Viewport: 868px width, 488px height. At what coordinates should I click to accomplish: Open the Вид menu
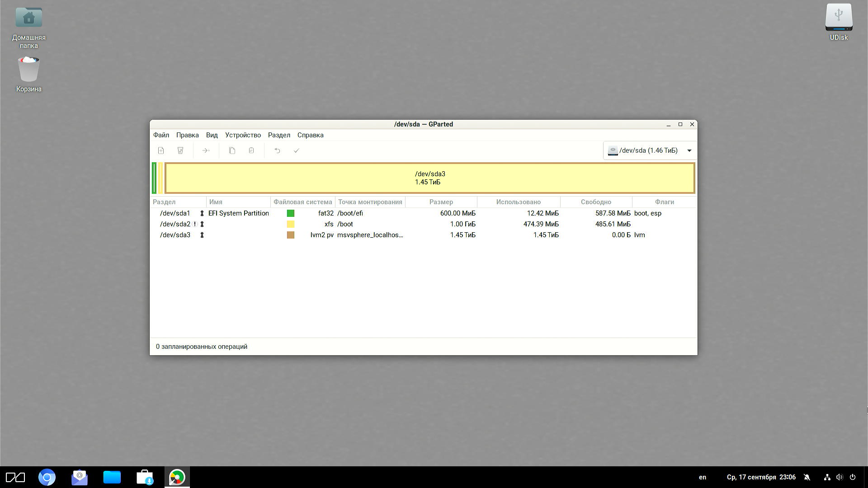click(x=212, y=135)
